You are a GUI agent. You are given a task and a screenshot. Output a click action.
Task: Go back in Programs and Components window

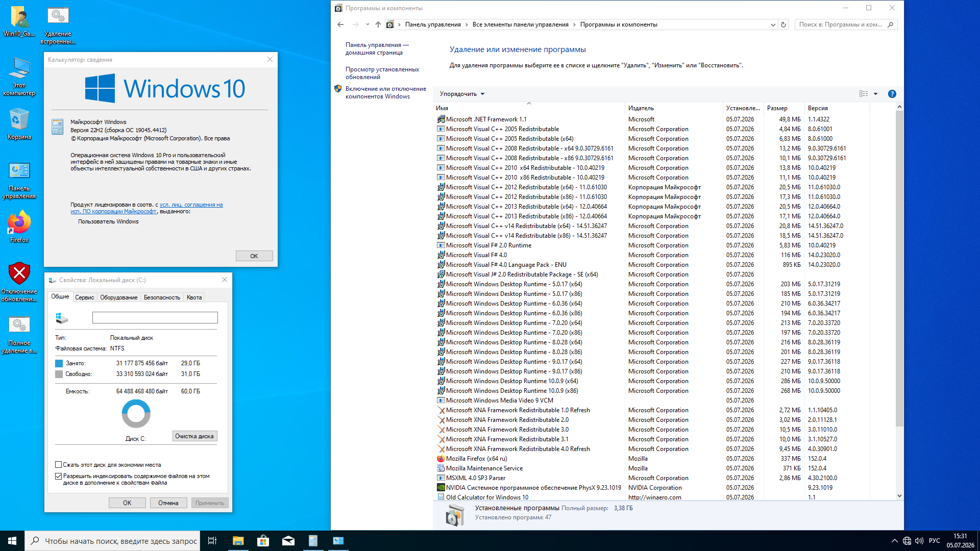pyautogui.click(x=340, y=24)
